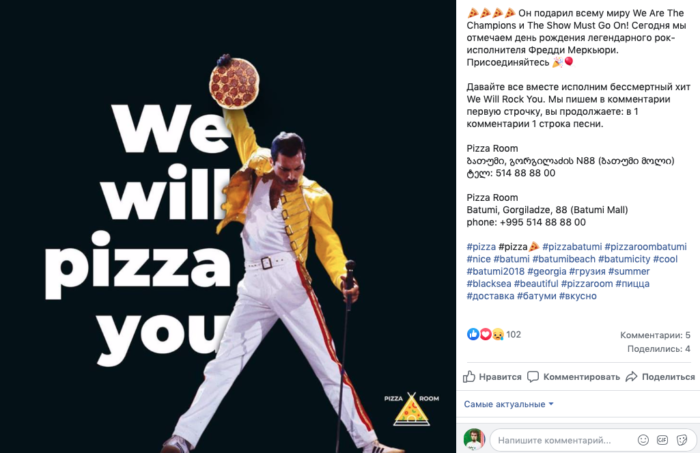Viewport: 700px width, 453px height.
Task: Expand the 'Самые актуальные' sort dropdown
Action: pyautogui.click(x=508, y=404)
